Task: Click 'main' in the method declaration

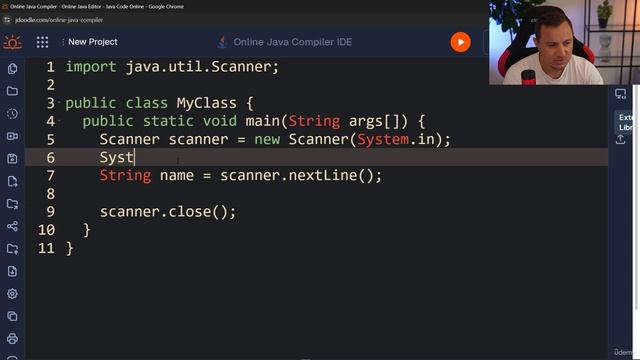Action: tap(262, 121)
